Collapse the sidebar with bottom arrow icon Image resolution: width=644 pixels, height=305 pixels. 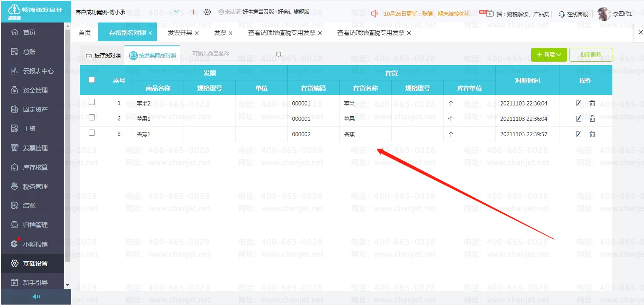(x=36, y=297)
